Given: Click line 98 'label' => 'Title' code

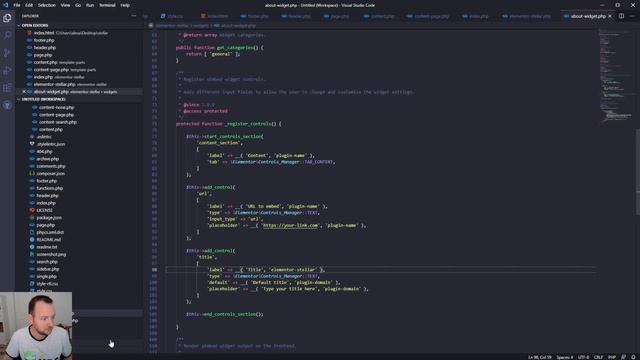Looking at the screenshot, I should click(266, 270).
